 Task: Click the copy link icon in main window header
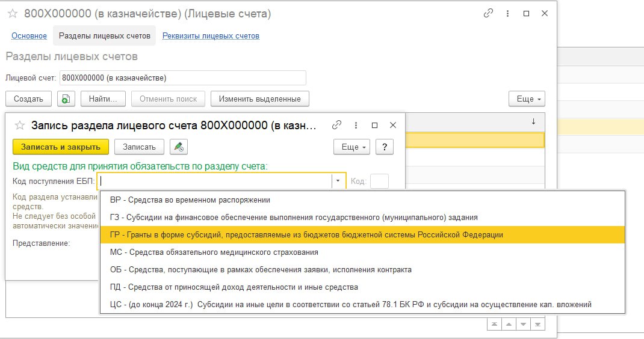[x=488, y=13]
